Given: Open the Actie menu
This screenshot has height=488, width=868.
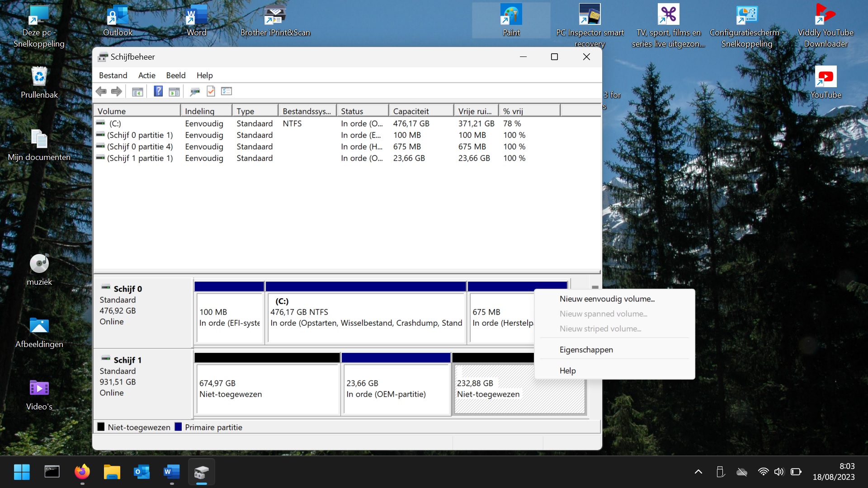Looking at the screenshot, I should point(146,75).
